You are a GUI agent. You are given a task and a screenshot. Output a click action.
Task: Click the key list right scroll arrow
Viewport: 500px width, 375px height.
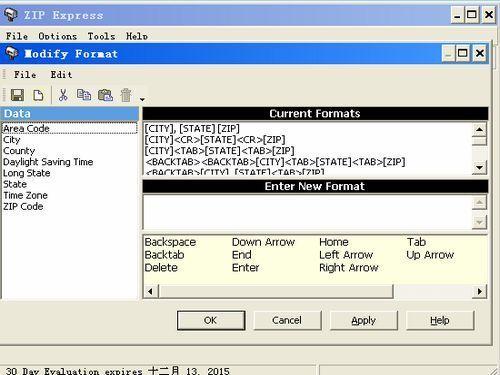[x=480, y=291]
